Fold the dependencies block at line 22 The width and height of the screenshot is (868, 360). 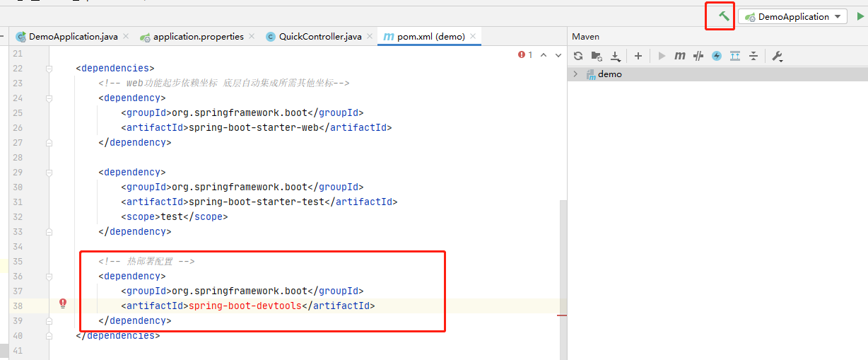(x=49, y=69)
